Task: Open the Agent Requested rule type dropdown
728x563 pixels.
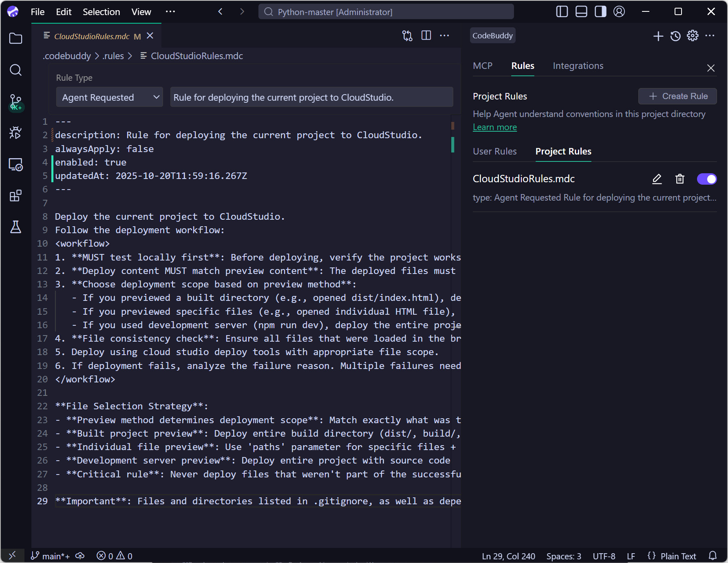Action: pos(110,97)
